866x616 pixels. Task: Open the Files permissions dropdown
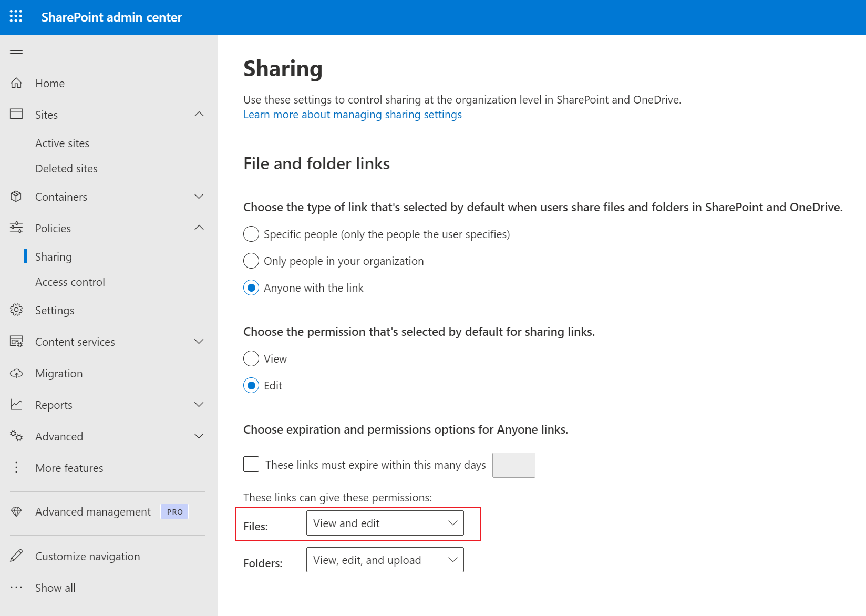tap(385, 523)
